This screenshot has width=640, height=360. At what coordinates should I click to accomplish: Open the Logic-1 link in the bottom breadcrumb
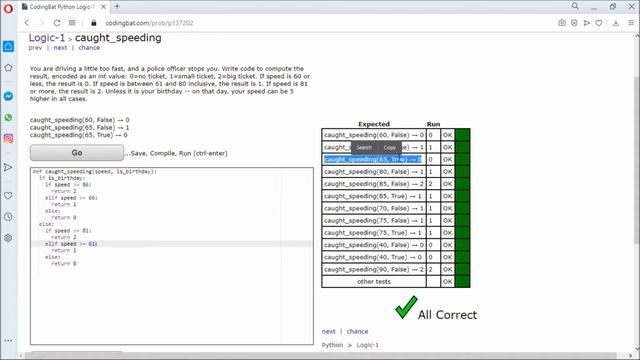[x=367, y=345]
